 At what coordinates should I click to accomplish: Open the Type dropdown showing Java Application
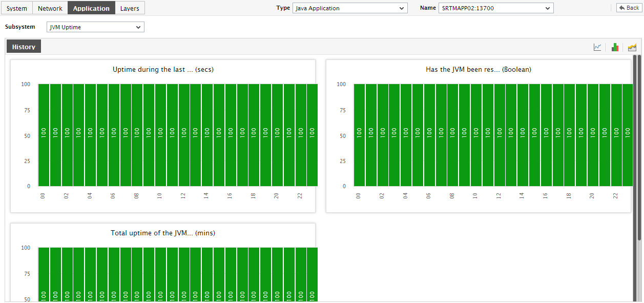350,8
